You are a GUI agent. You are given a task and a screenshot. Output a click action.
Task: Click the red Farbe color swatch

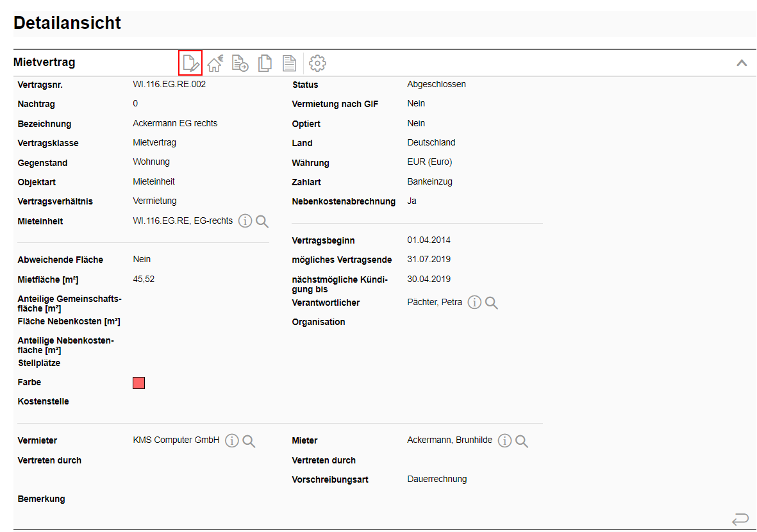[x=138, y=383]
